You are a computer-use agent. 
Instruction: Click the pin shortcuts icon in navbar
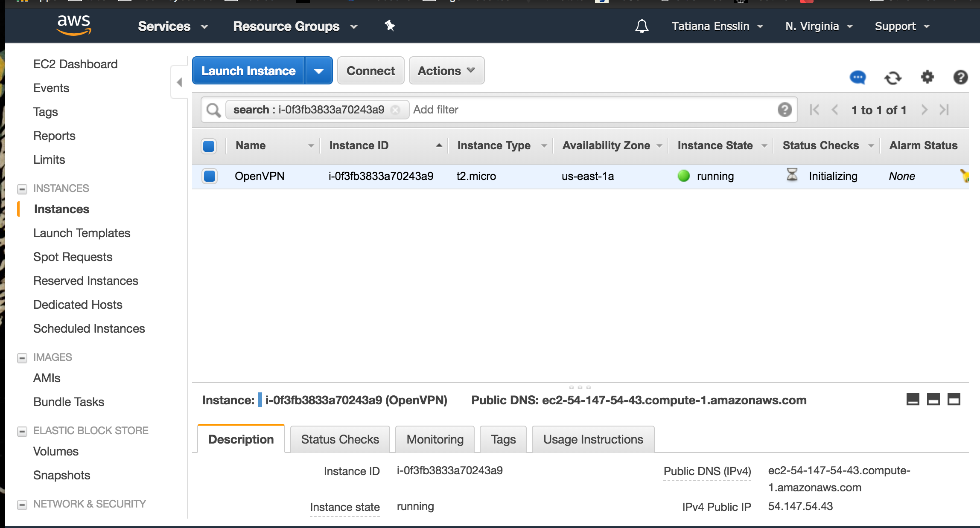(x=390, y=26)
